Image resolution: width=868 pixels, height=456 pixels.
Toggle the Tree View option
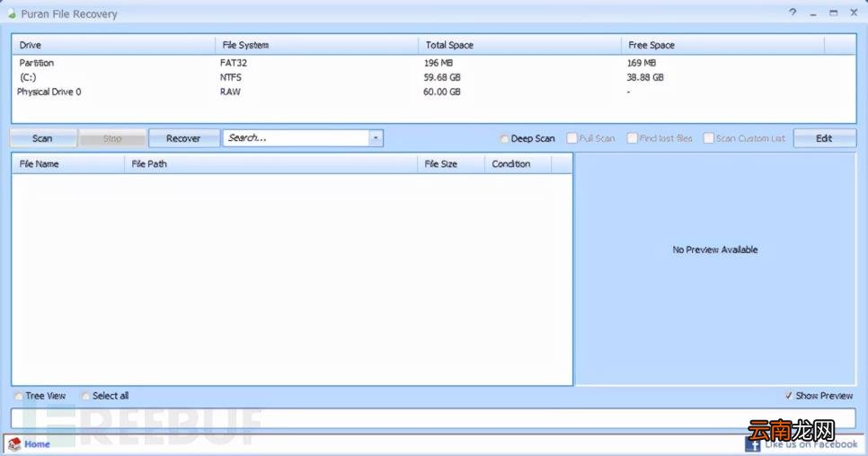19,396
